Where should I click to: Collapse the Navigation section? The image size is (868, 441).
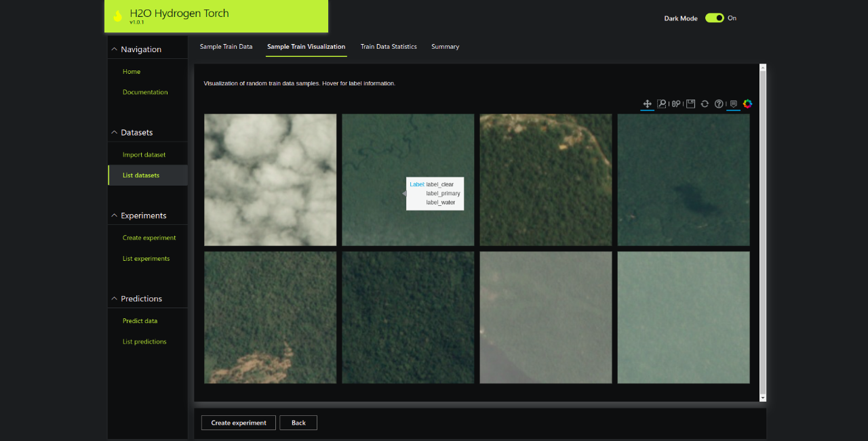pos(114,49)
